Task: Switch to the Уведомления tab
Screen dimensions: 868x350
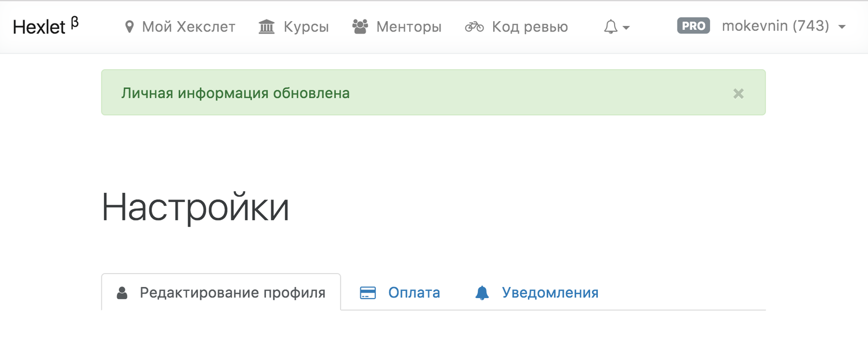Action: 550,293
